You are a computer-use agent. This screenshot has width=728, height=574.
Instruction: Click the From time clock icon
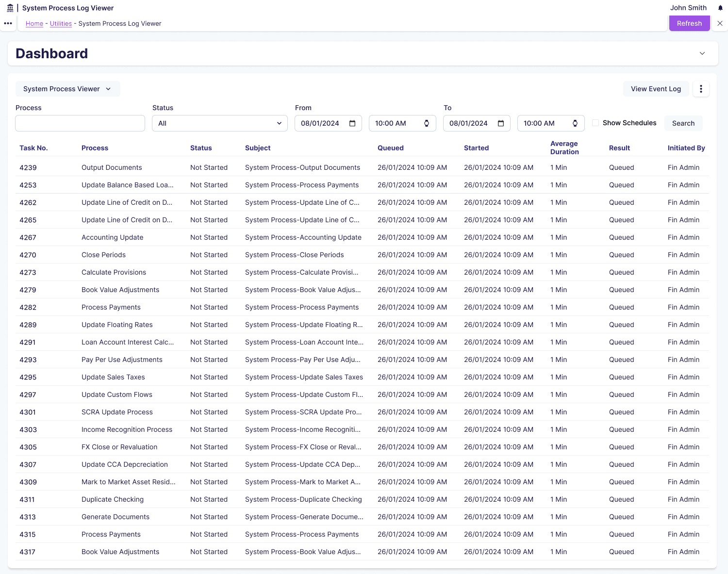click(427, 123)
